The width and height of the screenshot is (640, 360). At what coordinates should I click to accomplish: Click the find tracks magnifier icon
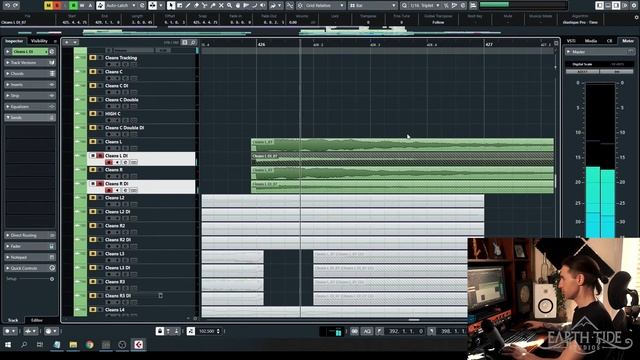[193, 42]
